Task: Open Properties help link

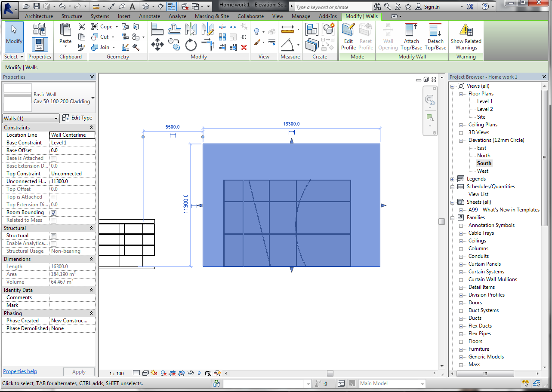Action: (x=20, y=371)
